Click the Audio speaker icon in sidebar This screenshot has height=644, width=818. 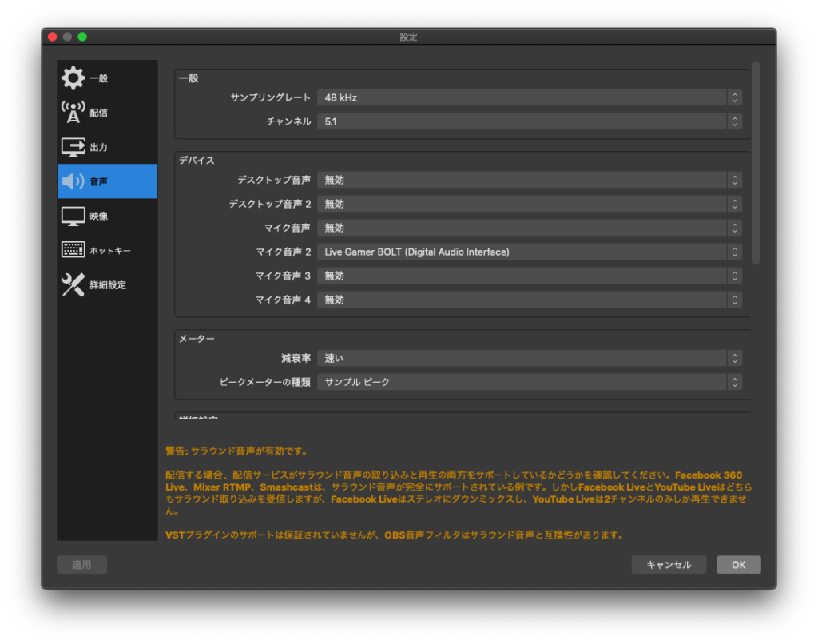(x=73, y=181)
